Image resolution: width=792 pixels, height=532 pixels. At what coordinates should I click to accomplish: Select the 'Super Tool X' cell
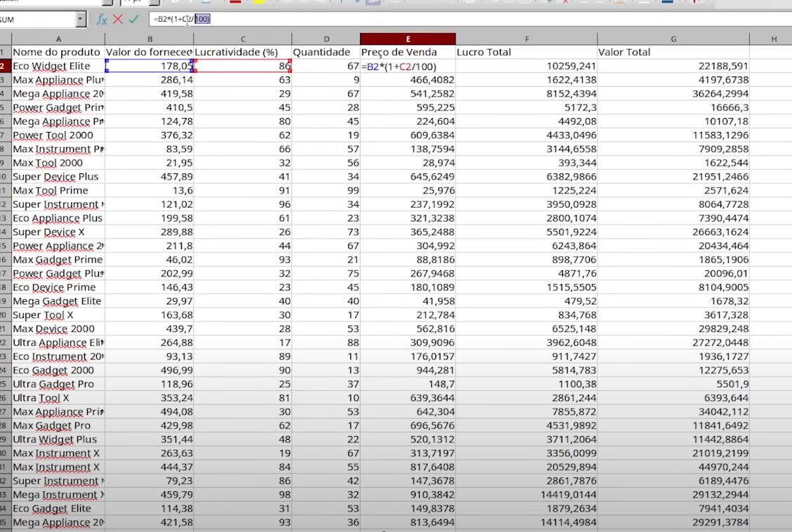click(58, 315)
